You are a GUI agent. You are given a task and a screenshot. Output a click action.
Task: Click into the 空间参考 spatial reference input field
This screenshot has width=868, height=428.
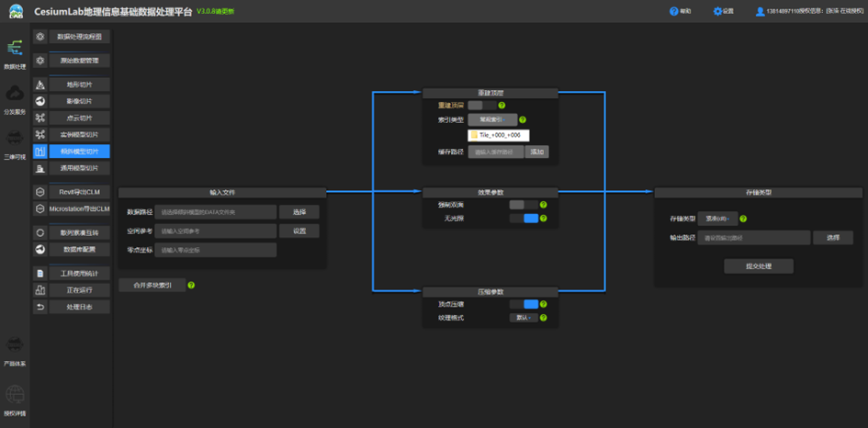point(215,231)
